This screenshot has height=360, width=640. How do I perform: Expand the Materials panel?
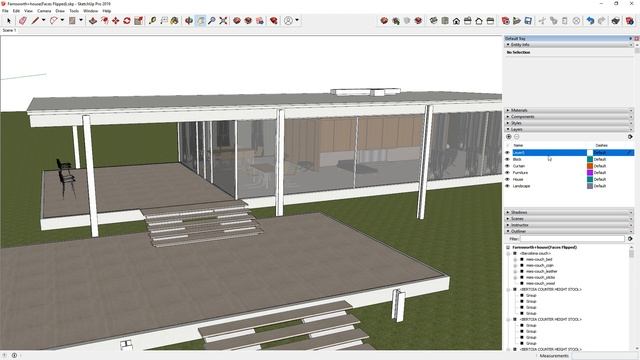click(x=569, y=110)
